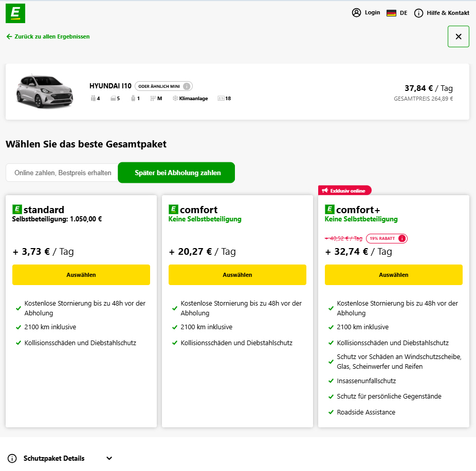Click Kollisionsschäden und Diebstahlschutz in comfort+ card
This screenshot has height=471, width=476.
(x=393, y=343)
